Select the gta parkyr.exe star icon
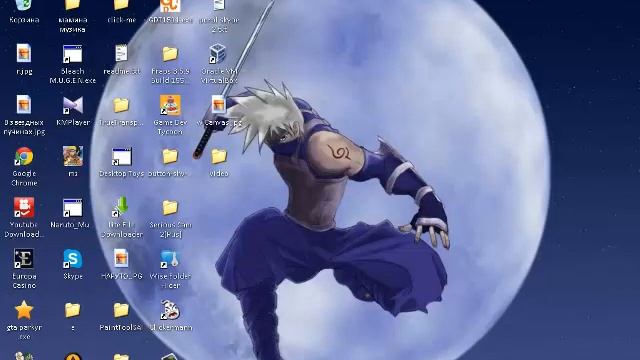This screenshot has height=360, width=640. [x=24, y=311]
